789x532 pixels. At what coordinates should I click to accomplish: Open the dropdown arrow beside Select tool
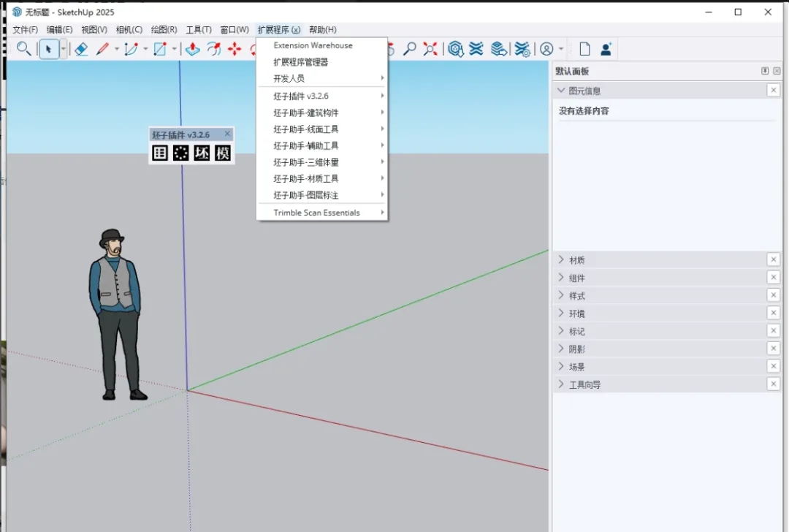tap(64, 49)
